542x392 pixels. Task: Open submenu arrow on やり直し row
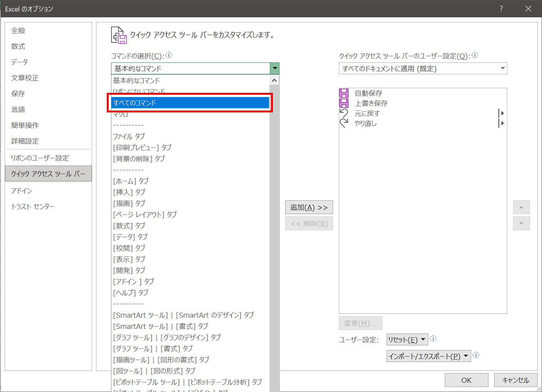502,123
